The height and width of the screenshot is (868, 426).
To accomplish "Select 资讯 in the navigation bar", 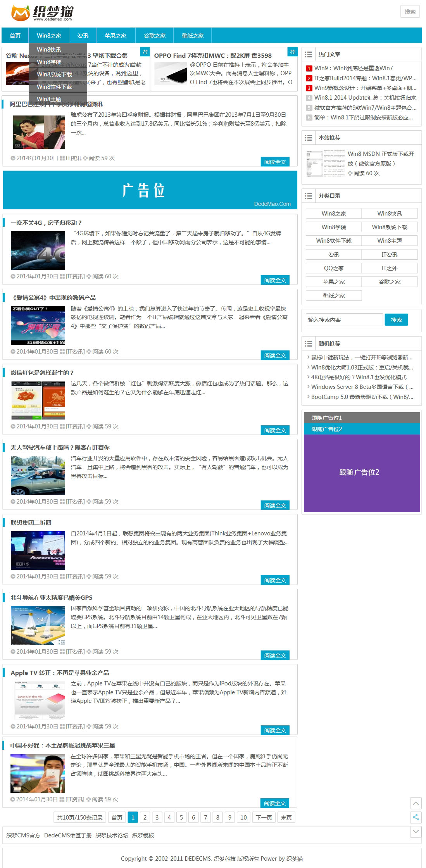I will (83, 36).
